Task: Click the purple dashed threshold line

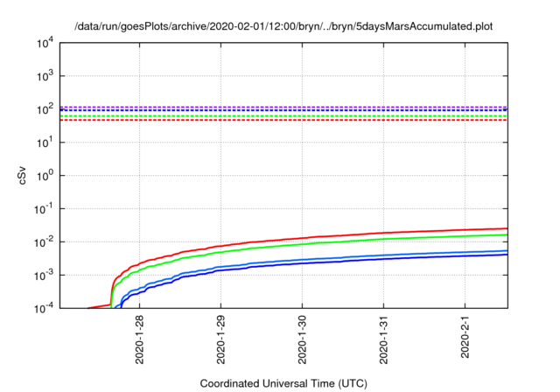Action: (283, 107)
